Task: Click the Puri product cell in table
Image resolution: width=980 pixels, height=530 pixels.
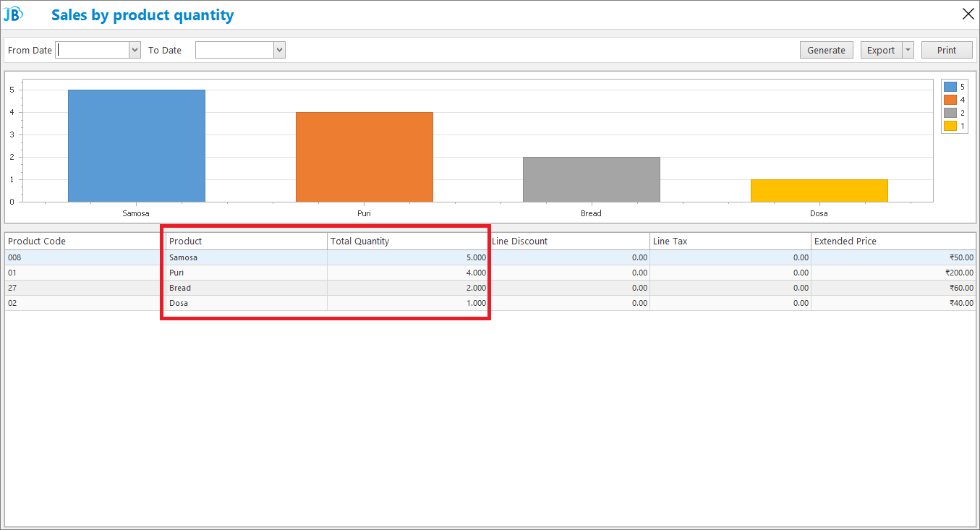Action: coord(247,273)
